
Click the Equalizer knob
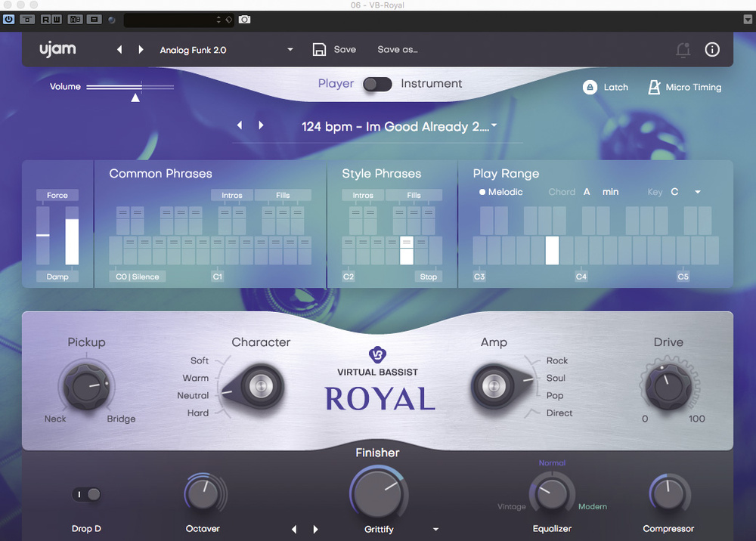click(x=552, y=494)
